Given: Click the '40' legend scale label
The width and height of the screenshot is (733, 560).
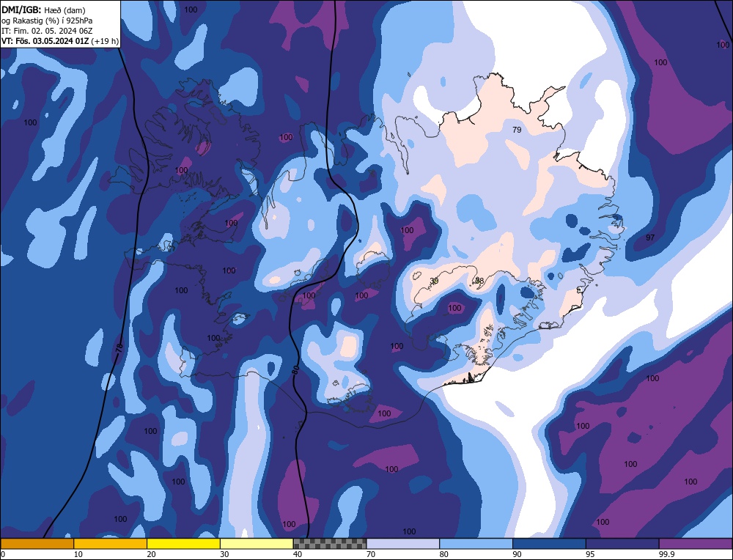Looking at the screenshot, I should click(298, 554).
